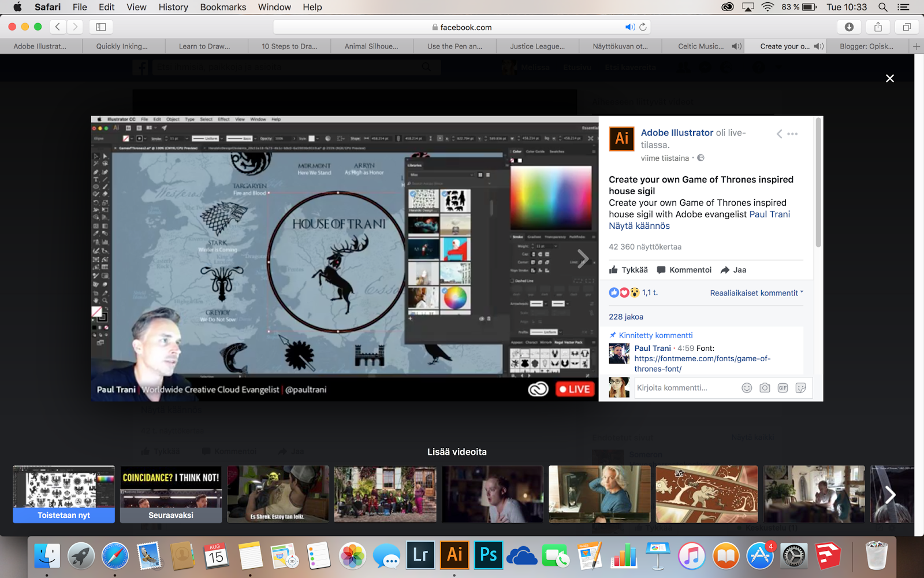Close the Facebook video overlay
Screen dimensions: 924x578
[890, 78]
